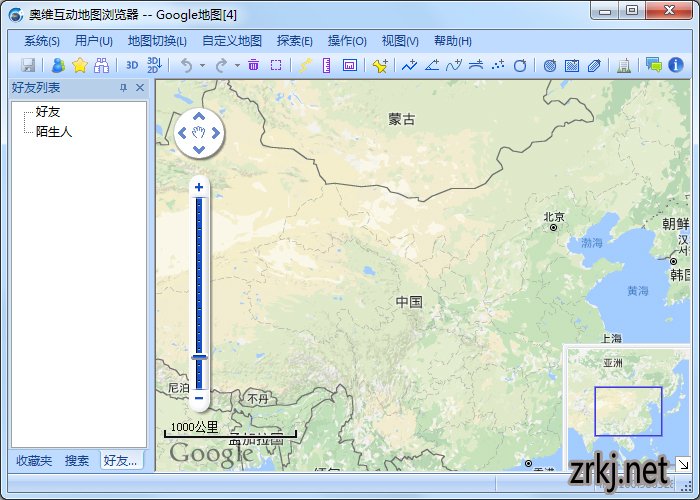Switch to 3D view mode
Image resolution: width=700 pixels, height=500 pixels.
[x=132, y=66]
